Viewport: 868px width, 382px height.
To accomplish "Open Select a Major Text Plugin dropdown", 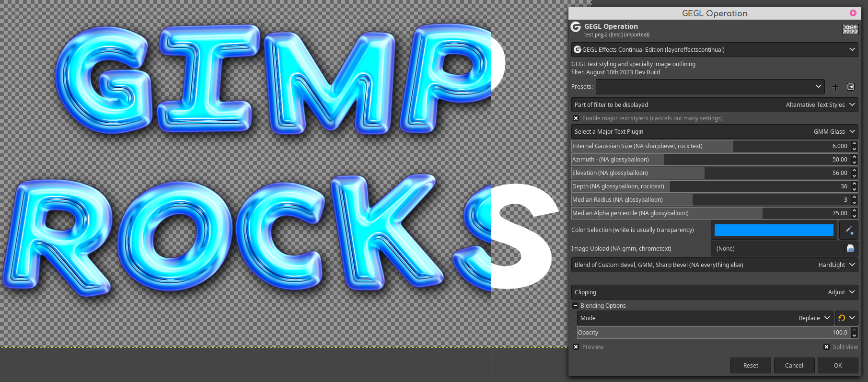I will (715, 131).
